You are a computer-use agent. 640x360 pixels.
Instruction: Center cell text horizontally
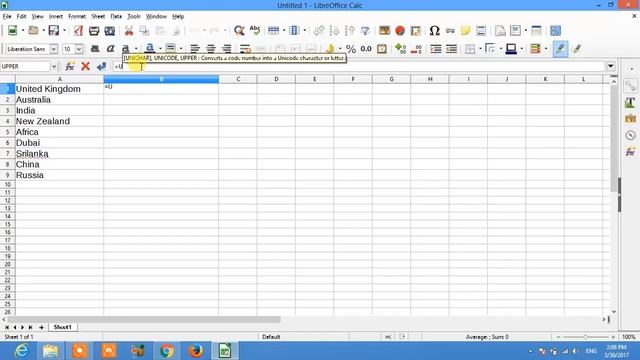(x=211, y=49)
